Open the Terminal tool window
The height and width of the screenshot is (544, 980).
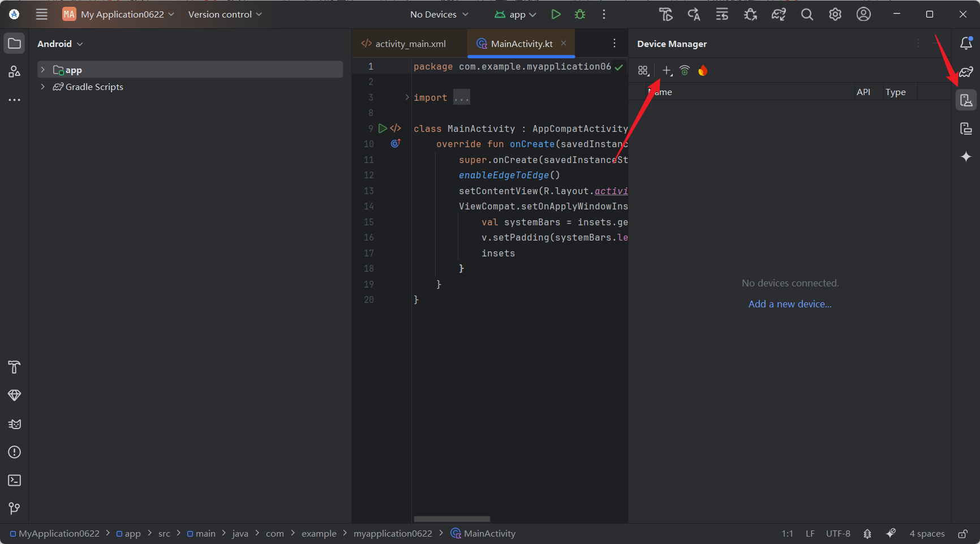click(x=14, y=480)
